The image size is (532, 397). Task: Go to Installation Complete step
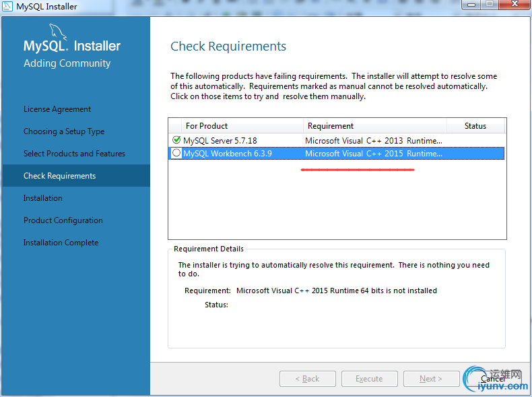pyautogui.click(x=61, y=243)
